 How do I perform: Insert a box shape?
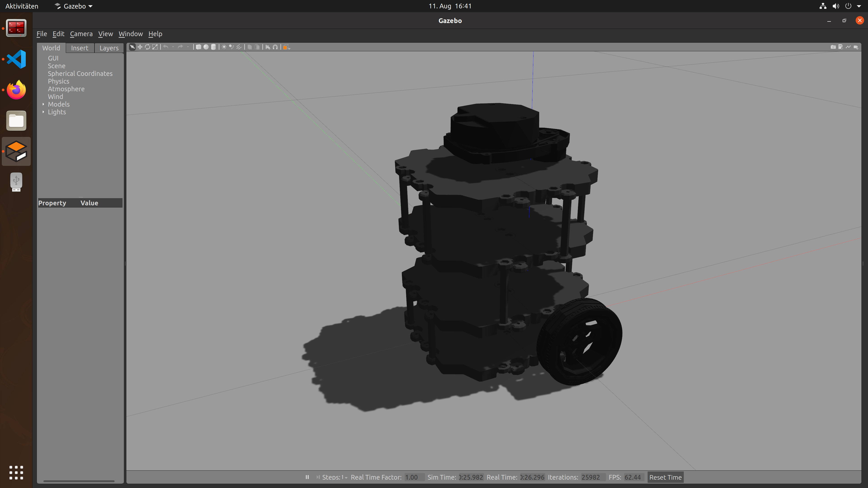point(198,47)
